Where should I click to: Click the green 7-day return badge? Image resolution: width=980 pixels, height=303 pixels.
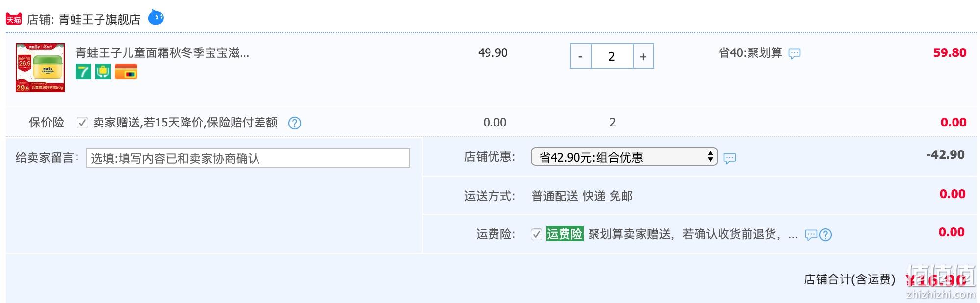pyautogui.click(x=83, y=72)
